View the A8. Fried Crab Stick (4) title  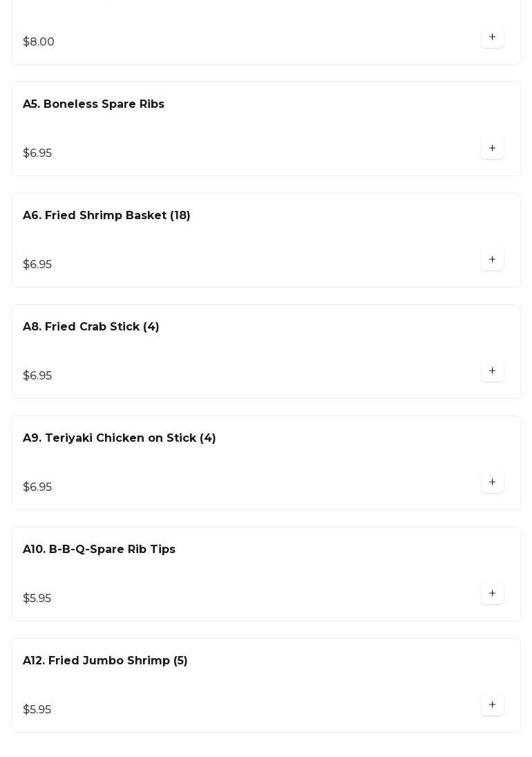[91, 327]
